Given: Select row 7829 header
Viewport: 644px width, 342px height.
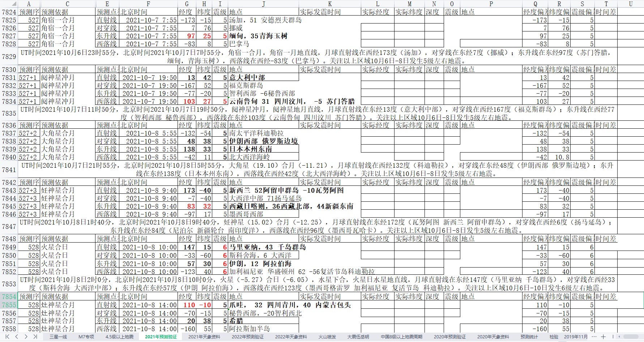Looking at the screenshot, I should coord(9,57).
